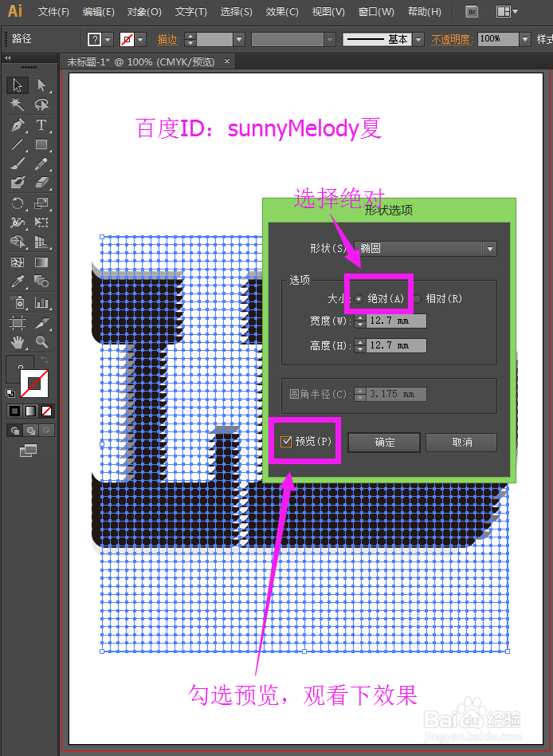Select the Perspective Grid tool
Screen dimensions: 553x756
tap(41, 242)
